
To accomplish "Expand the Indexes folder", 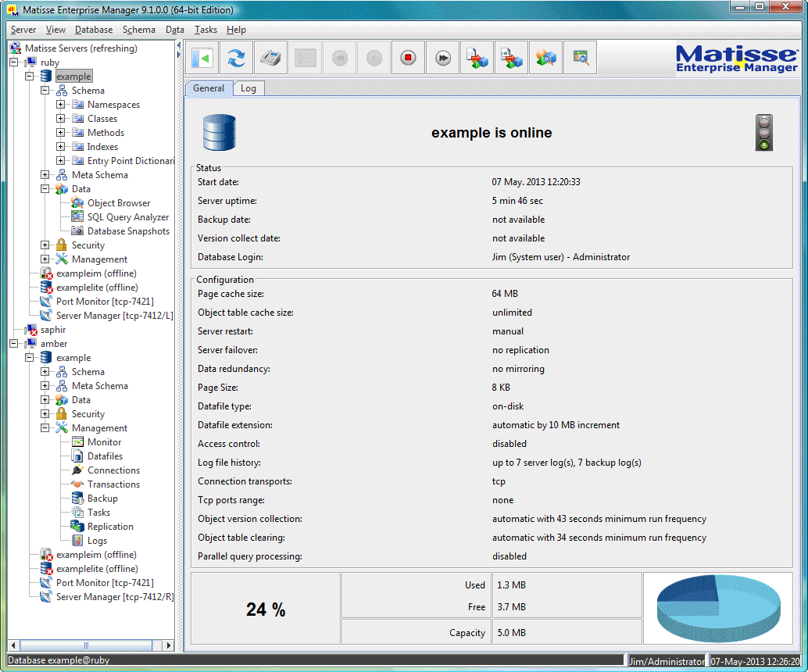I will tap(60, 147).
